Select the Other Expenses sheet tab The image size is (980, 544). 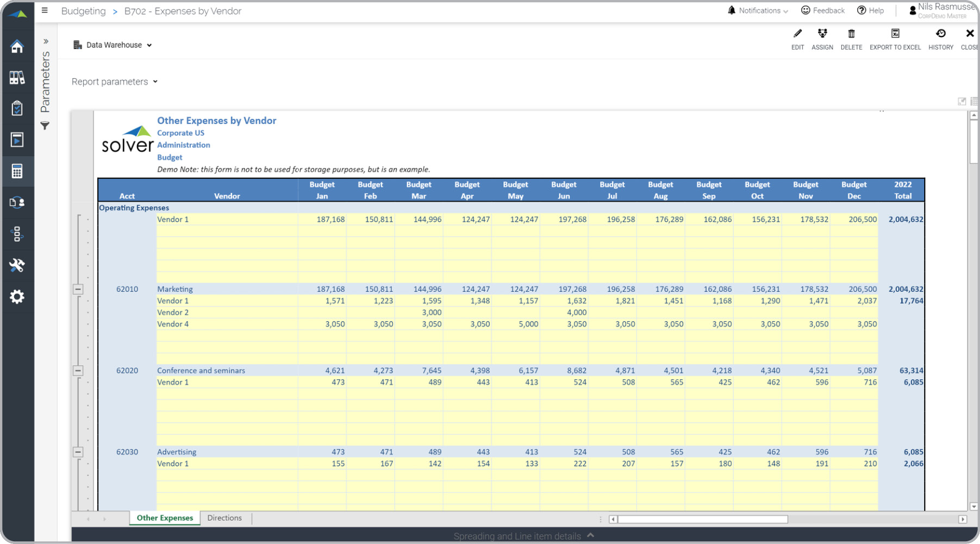tap(165, 518)
